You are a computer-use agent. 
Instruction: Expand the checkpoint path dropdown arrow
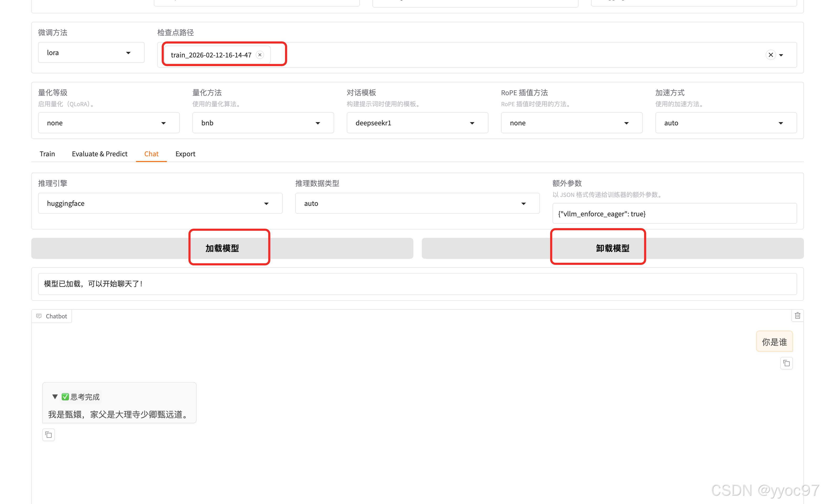pos(781,55)
